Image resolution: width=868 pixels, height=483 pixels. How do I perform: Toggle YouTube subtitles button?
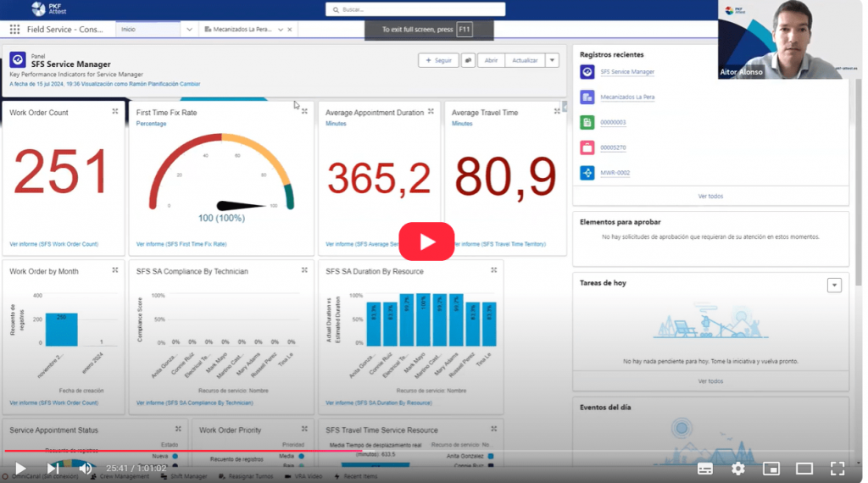click(704, 469)
